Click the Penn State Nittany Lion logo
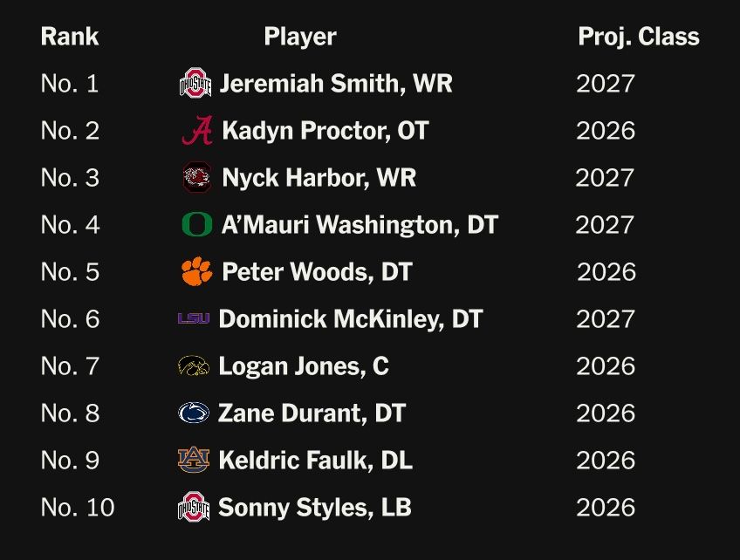The image size is (740, 560). (194, 413)
